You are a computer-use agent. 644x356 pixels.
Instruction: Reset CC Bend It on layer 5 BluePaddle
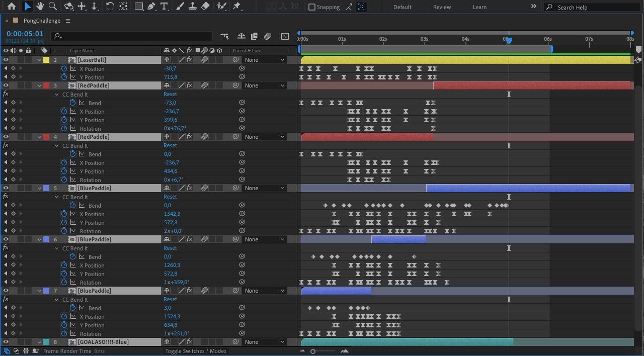(x=170, y=197)
